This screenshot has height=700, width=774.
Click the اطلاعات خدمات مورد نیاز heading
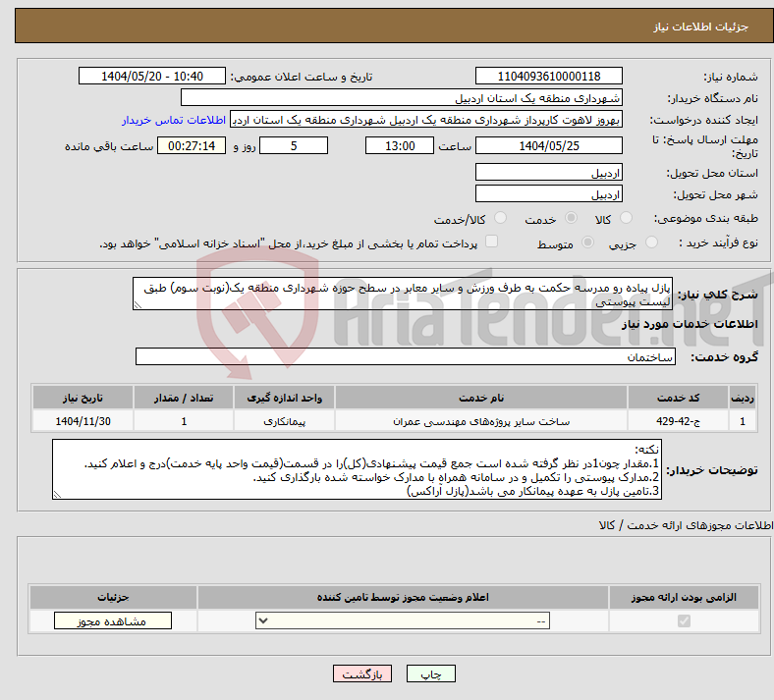point(690,324)
